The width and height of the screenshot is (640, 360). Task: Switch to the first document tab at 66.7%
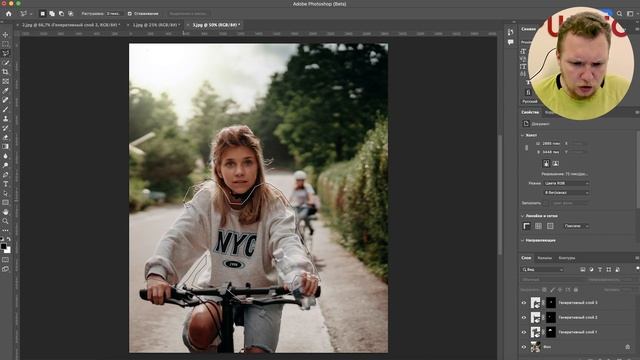coord(70,25)
